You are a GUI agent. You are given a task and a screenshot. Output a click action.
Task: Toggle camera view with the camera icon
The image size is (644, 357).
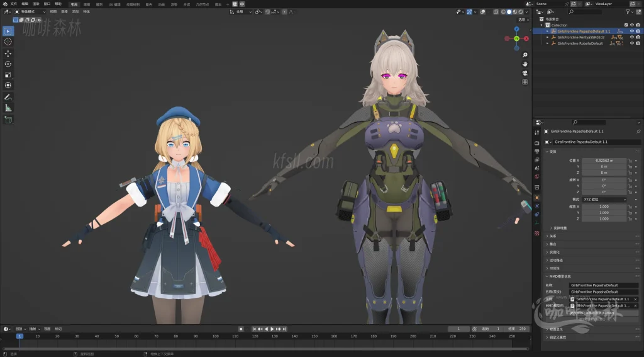point(525,73)
